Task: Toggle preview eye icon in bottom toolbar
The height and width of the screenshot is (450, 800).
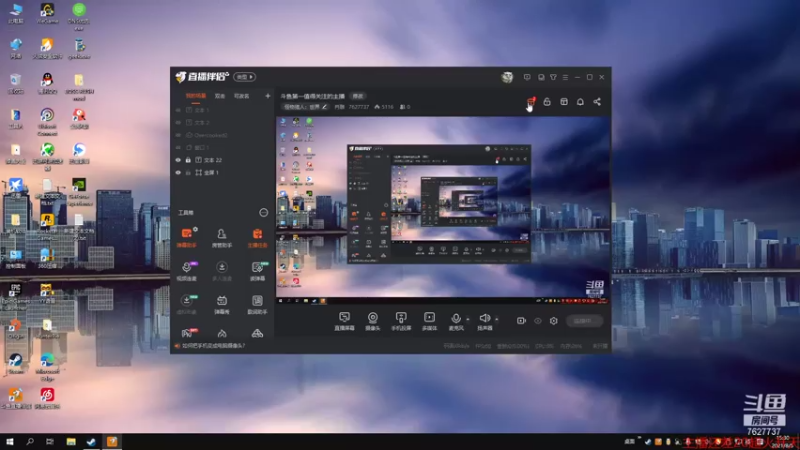Action: pos(538,321)
